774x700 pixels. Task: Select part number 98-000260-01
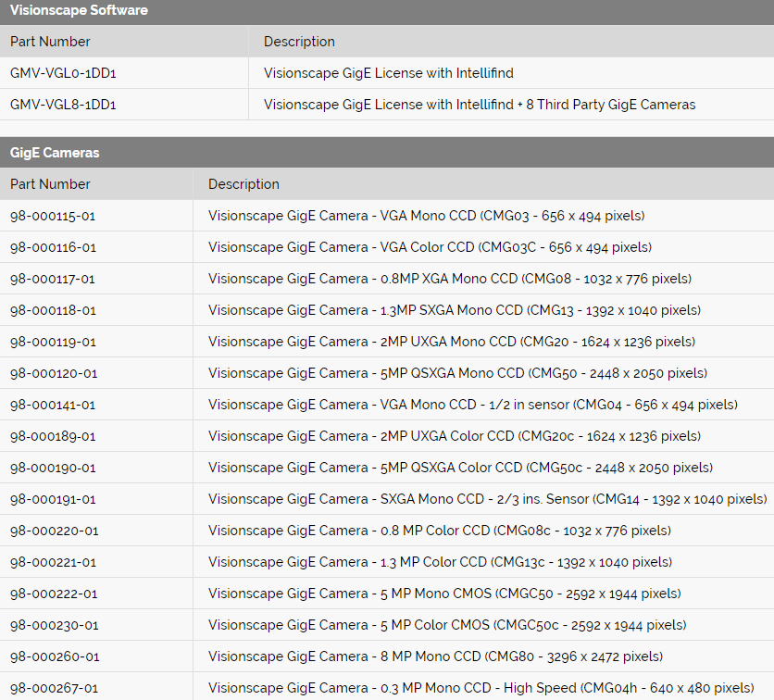coord(55,657)
